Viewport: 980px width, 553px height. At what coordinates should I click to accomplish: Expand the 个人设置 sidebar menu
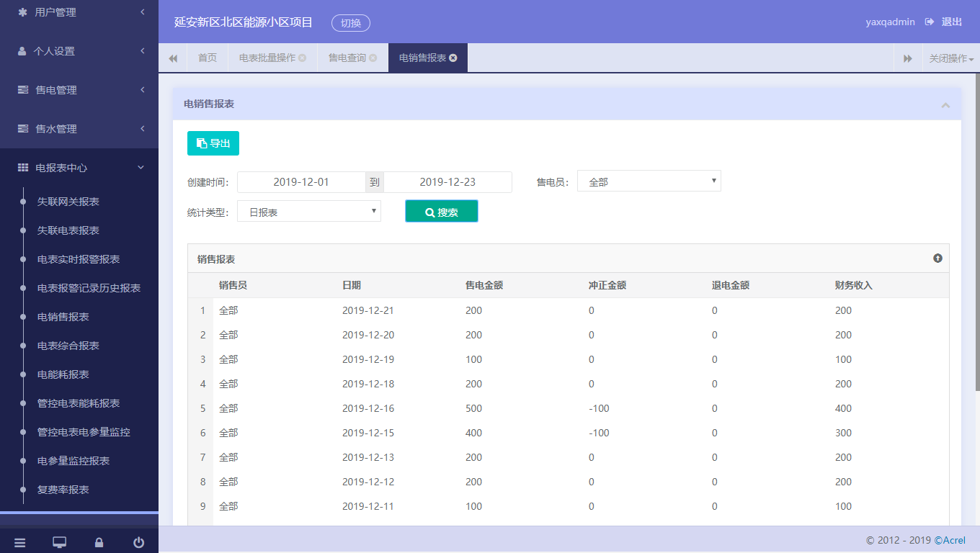pyautogui.click(x=79, y=51)
